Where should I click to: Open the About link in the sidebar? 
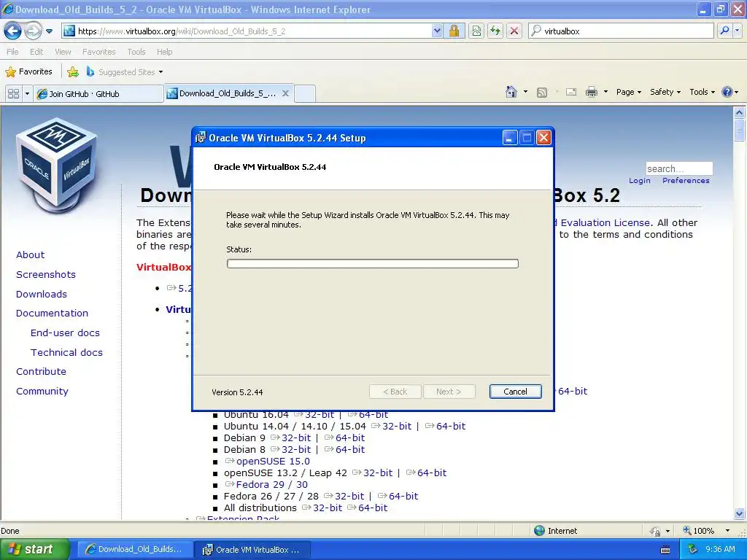(x=30, y=254)
